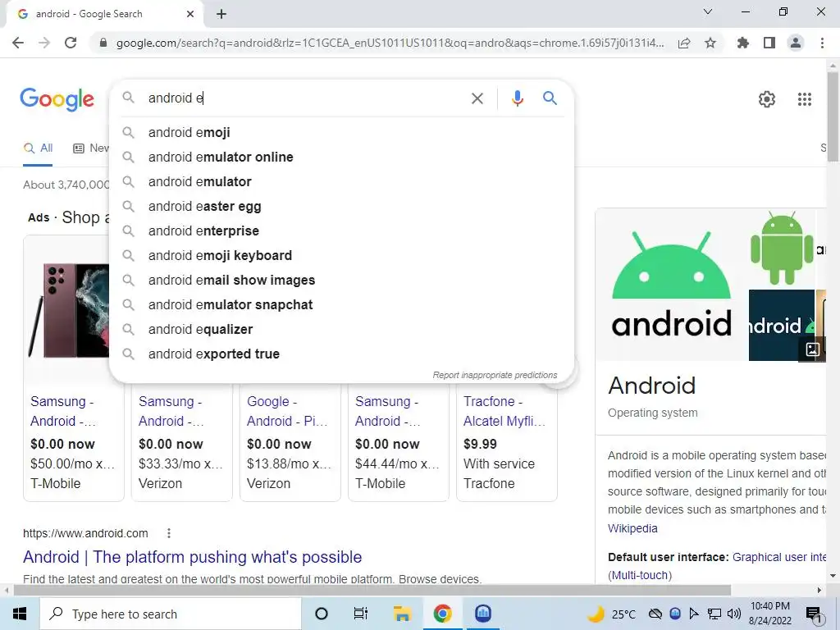The width and height of the screenshot is (840, 630).
Task: Open Google settings gear icon
Action: tap(767, 99)
